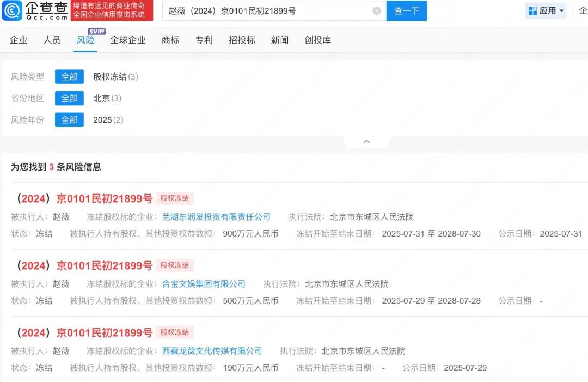Image resolution: width=588 pixels, height=382 pixels.
Task: Click the SVIP badge above 风险
Action: 97,32
